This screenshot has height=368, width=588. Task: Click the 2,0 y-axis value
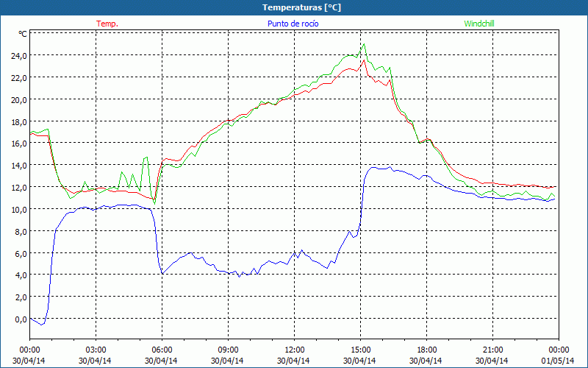point(21,297)
